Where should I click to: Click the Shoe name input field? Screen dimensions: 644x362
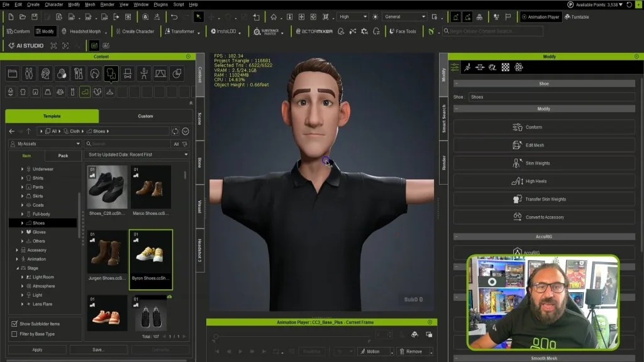tap(552, 97)
